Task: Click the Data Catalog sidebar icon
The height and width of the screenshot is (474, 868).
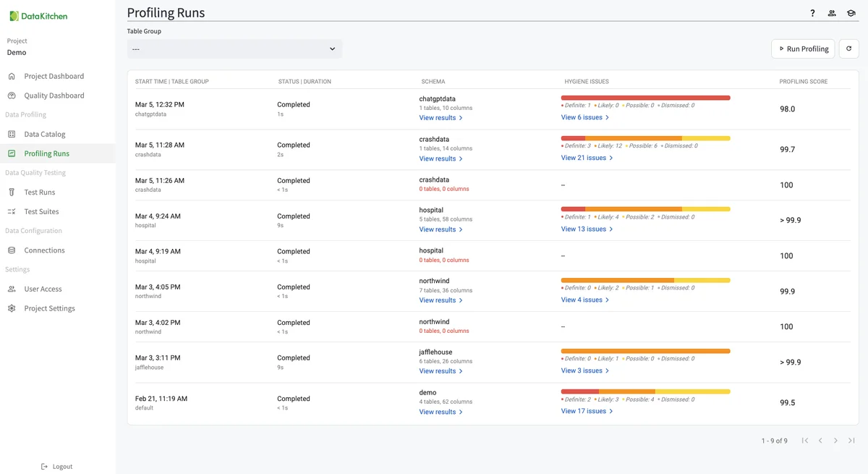Action: click(12, 134)
